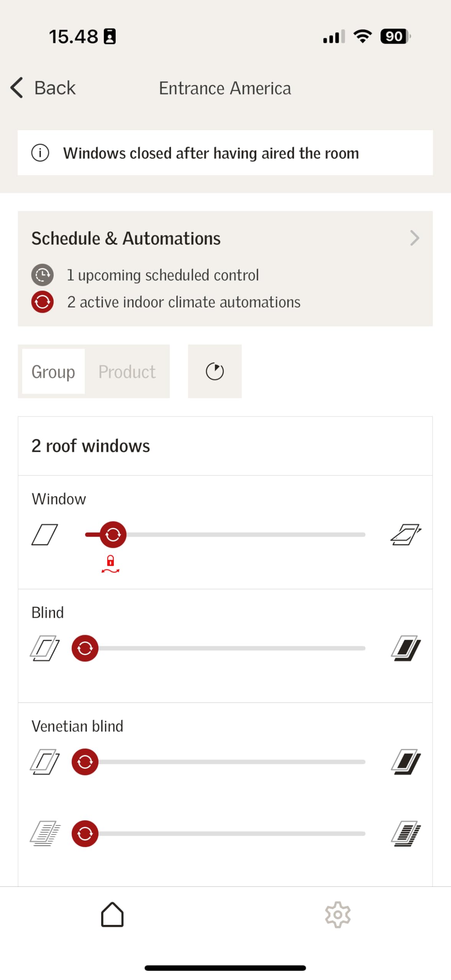451x980 pixels.
Task: Tap the Venetian slats tilt open icon
Action: coord(44,833)
